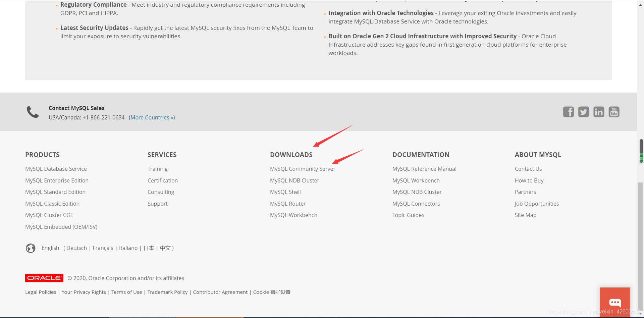This screenshot has width=644, height=318.
Task: Open Your Privacy Rights link
Action: 84,292
